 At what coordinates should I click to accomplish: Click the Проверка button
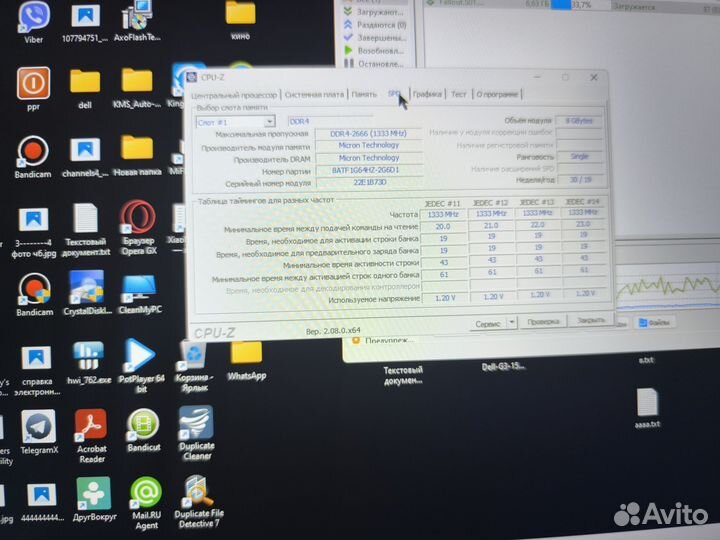pyautogui.click(x=543, y=321)
